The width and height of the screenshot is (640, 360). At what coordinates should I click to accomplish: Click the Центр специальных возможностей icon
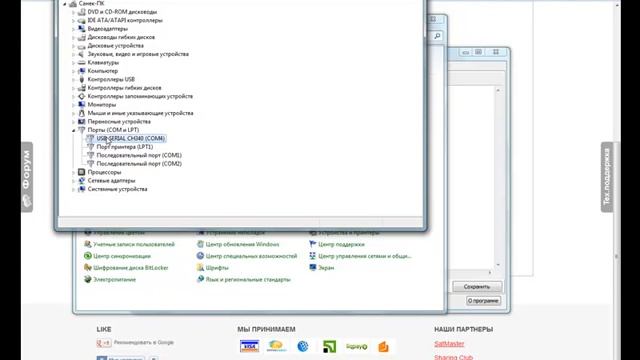200,256
